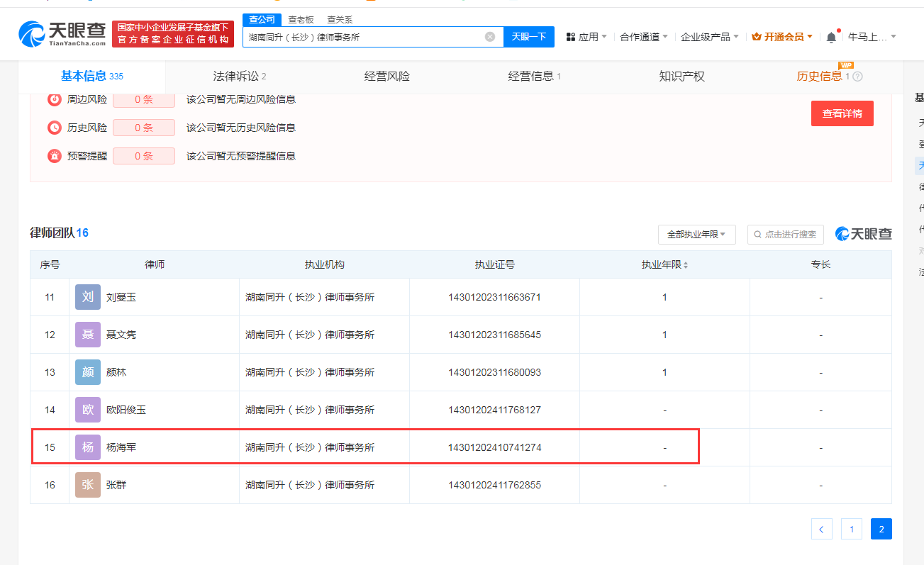Click the 预警提醒 0条 badge
The width and height of the screenshot is (924, 565).
point(144,156)
